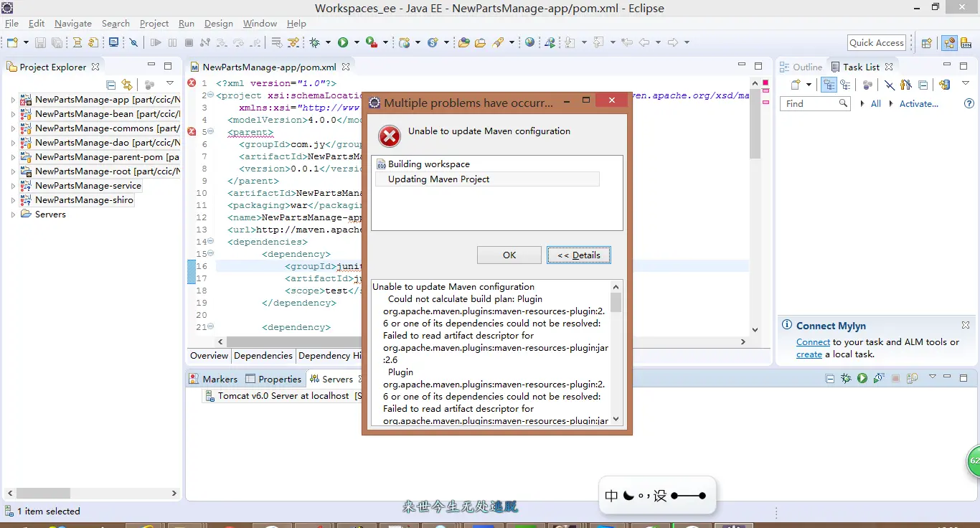The height and width of the screenshot is (528, 980).
Task: Click Forward navigation arrow in toolbar
Action: coord(672,42)
